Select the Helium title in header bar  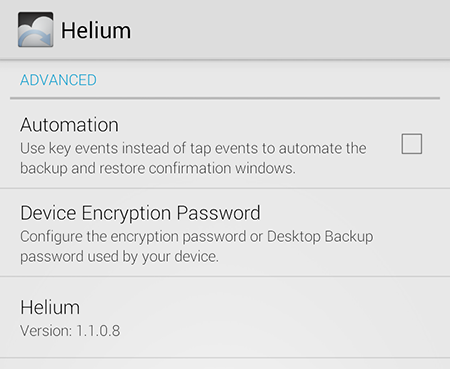pos(96,30)
